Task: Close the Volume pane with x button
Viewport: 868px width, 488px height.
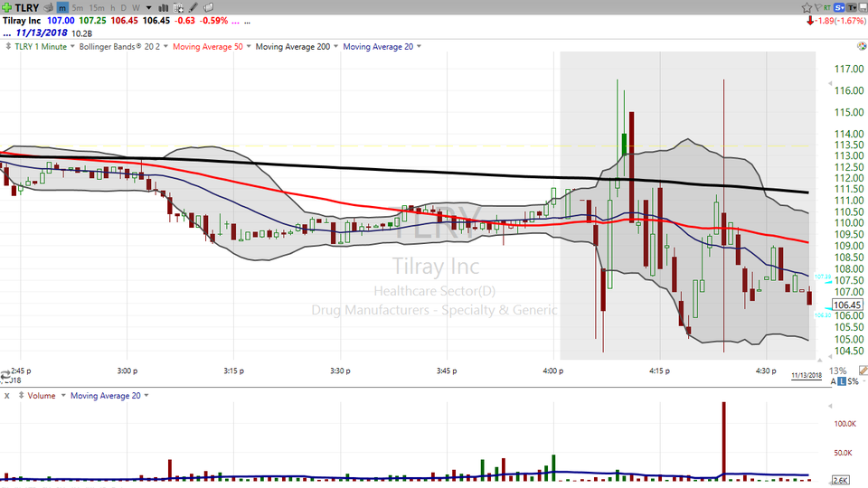Action: 7,396
